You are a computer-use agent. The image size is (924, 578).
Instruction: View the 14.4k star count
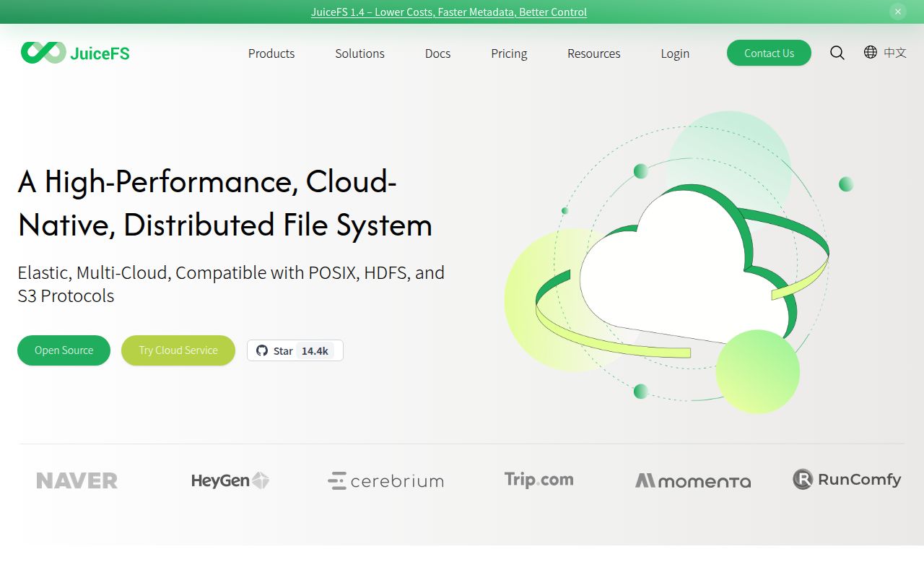[x=315, y=350]
